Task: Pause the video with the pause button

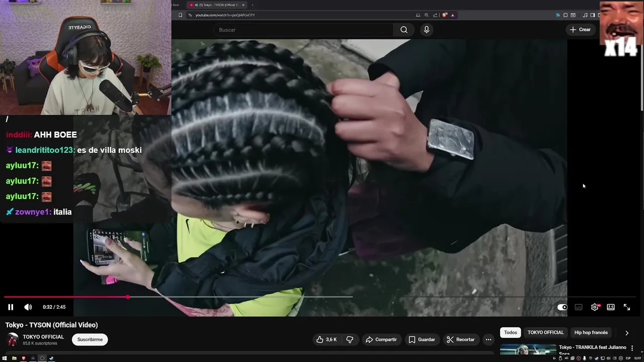Action: tap(11, 307)
